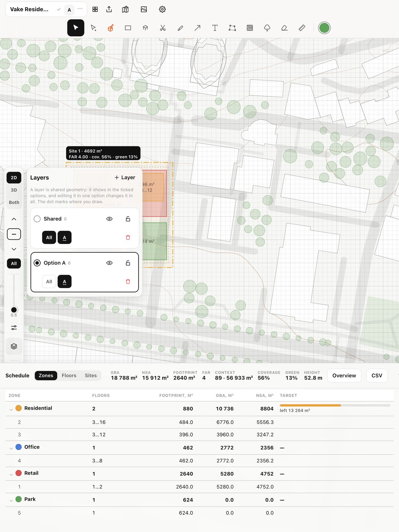Open the display adjustments sliders icon

coord(14,328)
